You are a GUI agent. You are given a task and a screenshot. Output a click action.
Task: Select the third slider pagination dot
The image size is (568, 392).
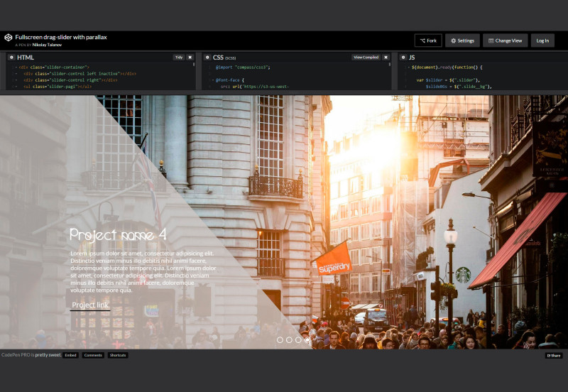298,340
